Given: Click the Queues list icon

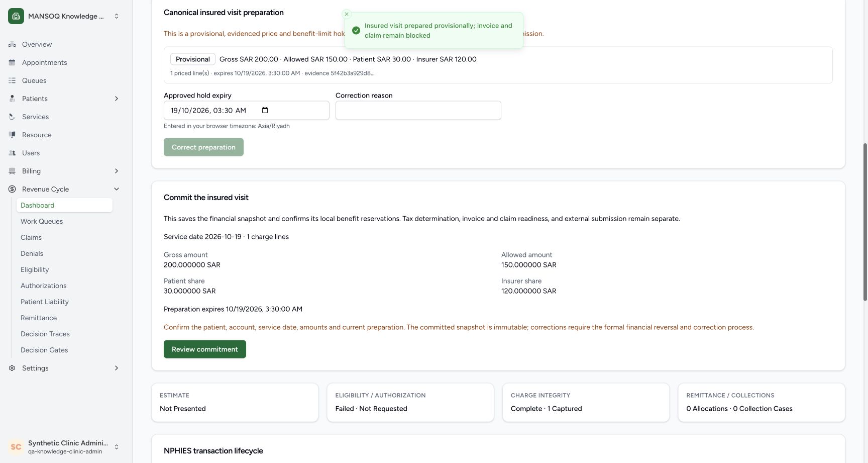Looking at the screenshot, I should tap(12, 80).
